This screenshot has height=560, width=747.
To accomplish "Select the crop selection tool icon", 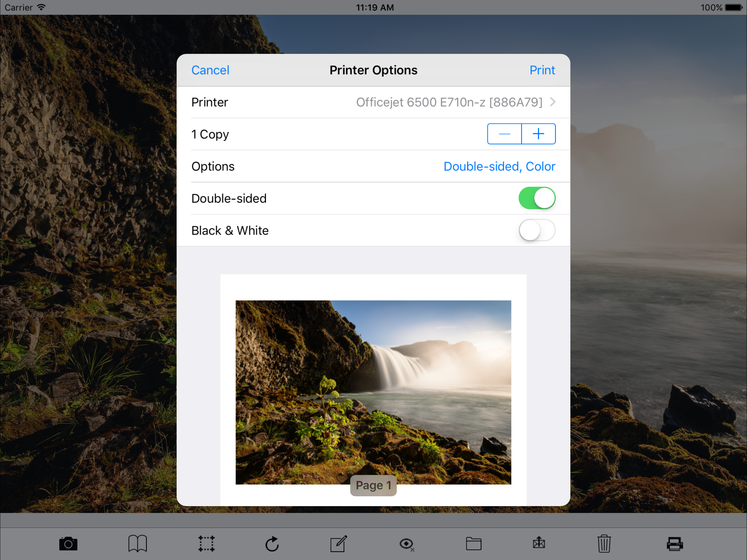I will click(x=206, y=543).
